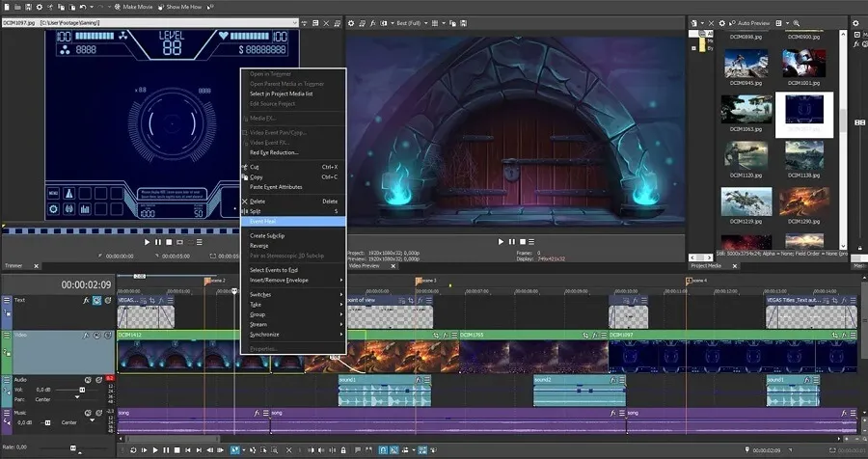Open the Best (Full) preview quality dropdown

coord(412,23)
